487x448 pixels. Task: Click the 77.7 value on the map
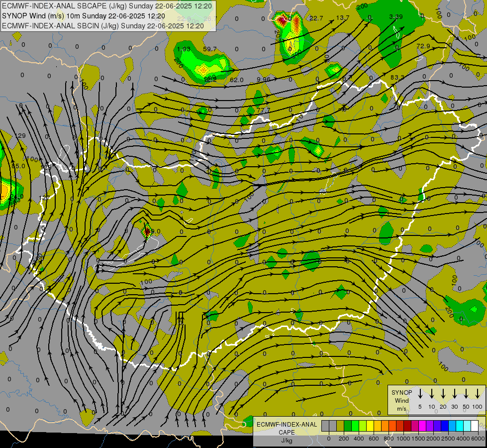[x=263, y=111]
